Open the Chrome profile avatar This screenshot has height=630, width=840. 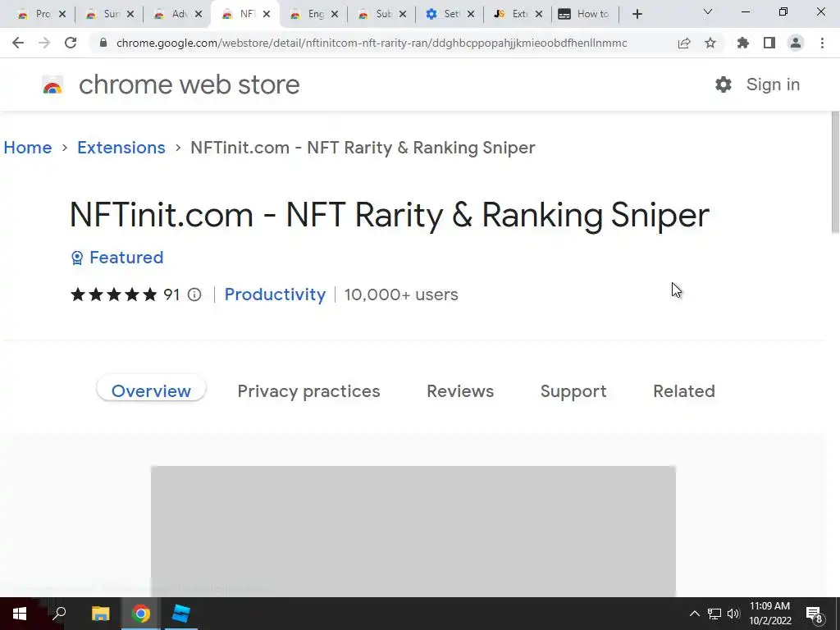pos(796,43)
